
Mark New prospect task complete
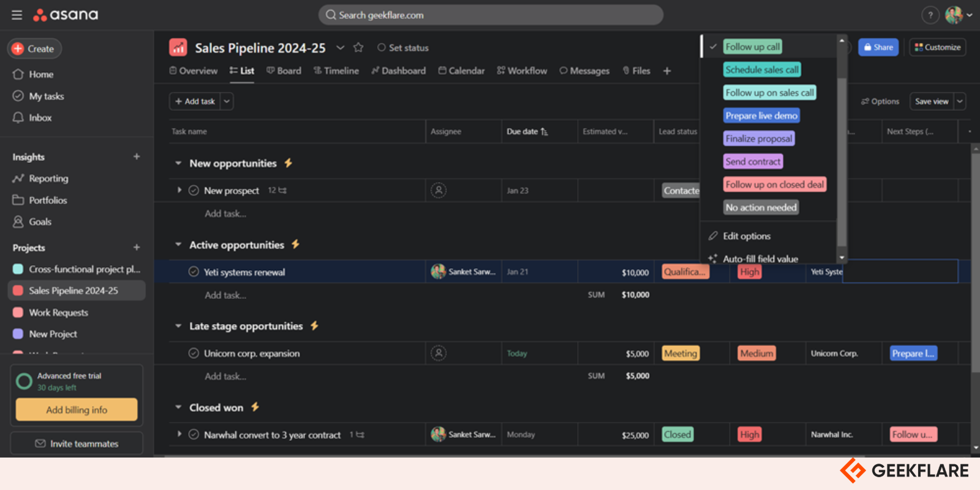[x=194, y=190]
